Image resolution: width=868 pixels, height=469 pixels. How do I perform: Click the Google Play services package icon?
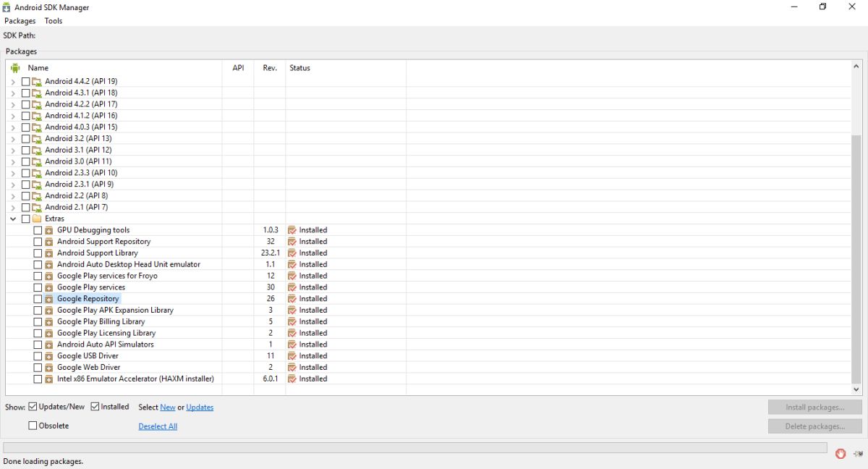[x=49, y=287]
